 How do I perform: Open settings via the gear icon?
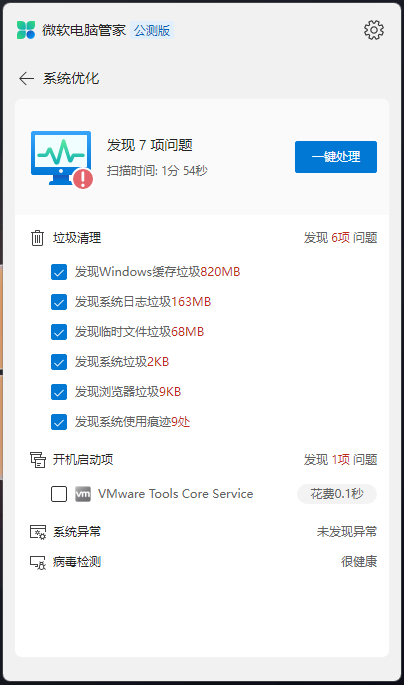(373, 30)
